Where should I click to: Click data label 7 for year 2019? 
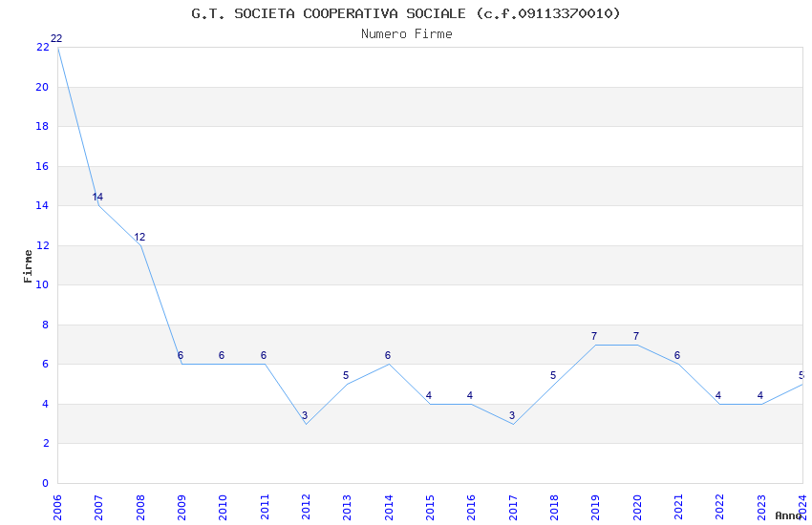click(594, 336)
